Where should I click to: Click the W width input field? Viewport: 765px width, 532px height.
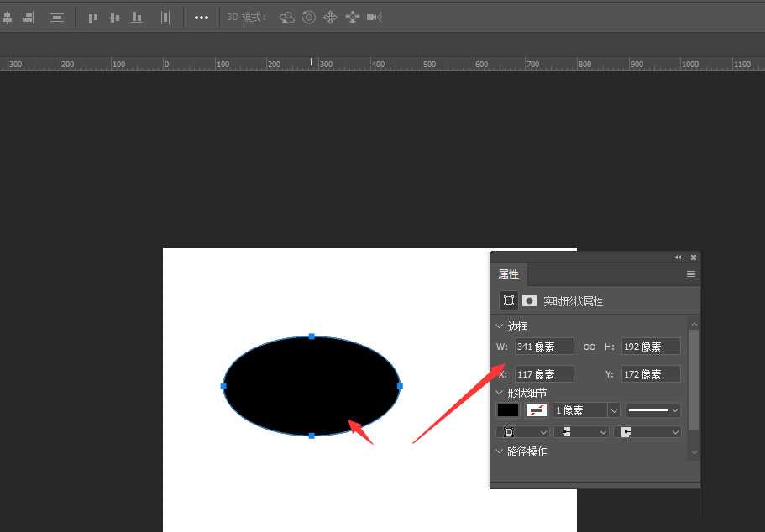click(x=543, y=346)
